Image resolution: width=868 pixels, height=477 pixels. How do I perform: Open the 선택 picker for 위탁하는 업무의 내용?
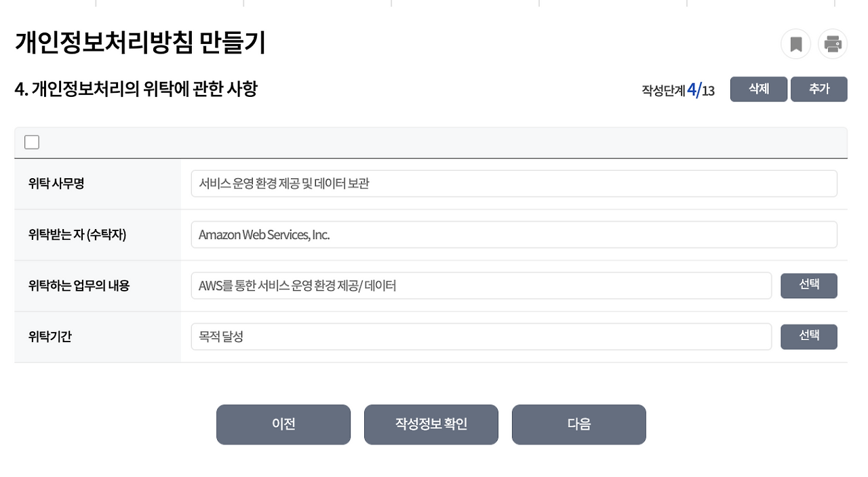809,285
